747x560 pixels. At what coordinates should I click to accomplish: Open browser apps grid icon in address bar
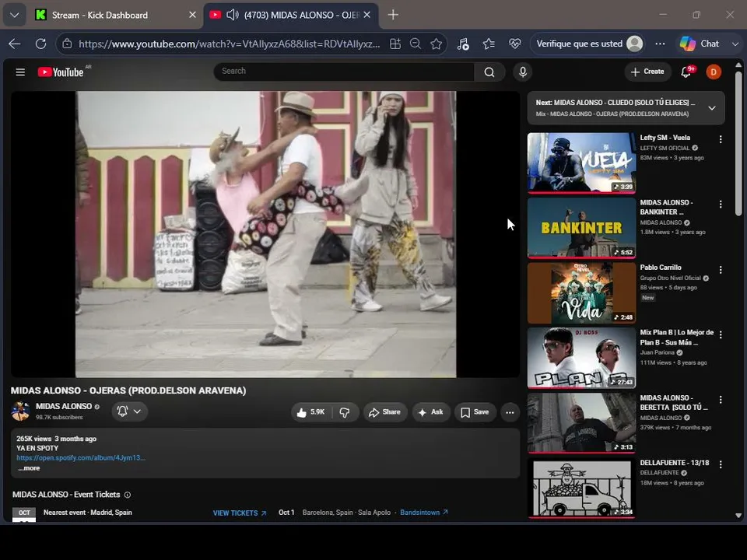(395, 44)
